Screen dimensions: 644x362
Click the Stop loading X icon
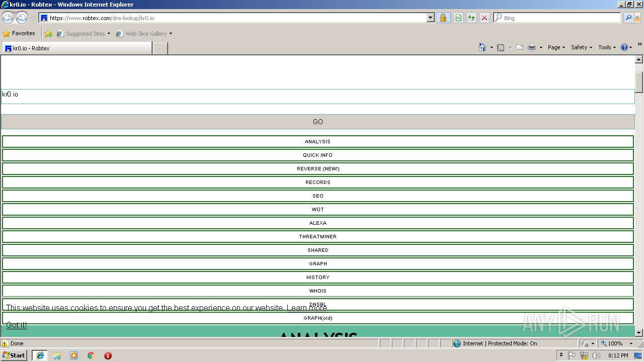point(485,18)
